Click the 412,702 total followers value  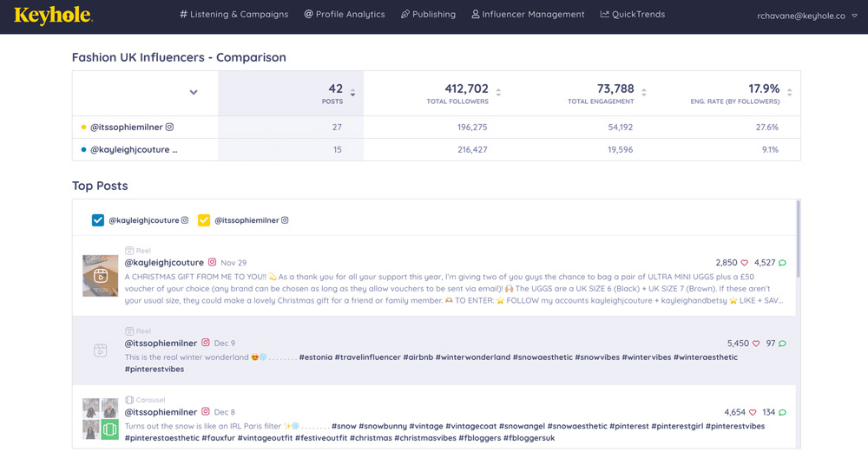pos(467,88)
